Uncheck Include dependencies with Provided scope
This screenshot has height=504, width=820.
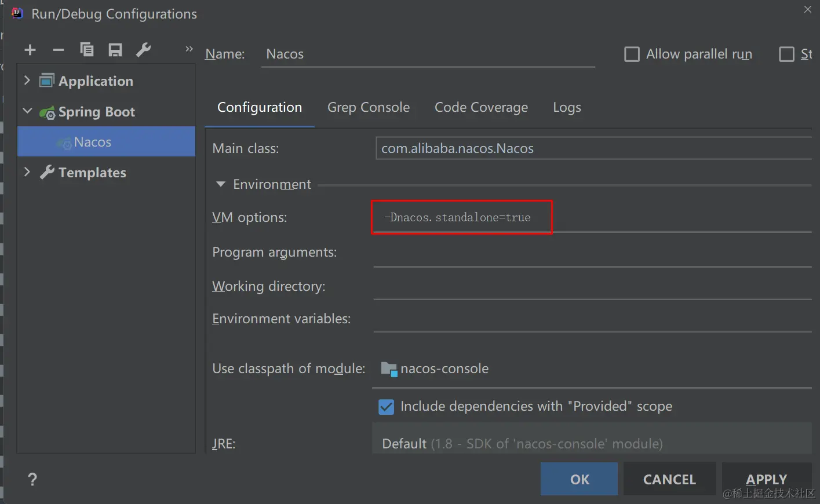386,407
